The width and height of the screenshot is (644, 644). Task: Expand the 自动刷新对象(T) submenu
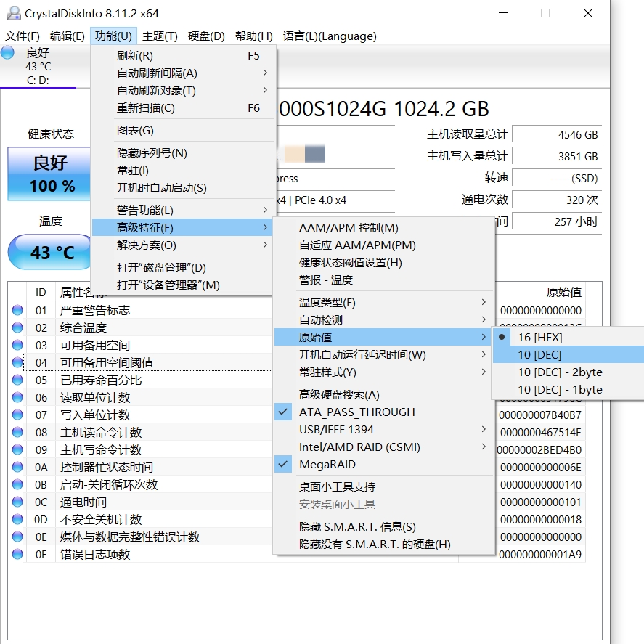(x=183, y=90)
